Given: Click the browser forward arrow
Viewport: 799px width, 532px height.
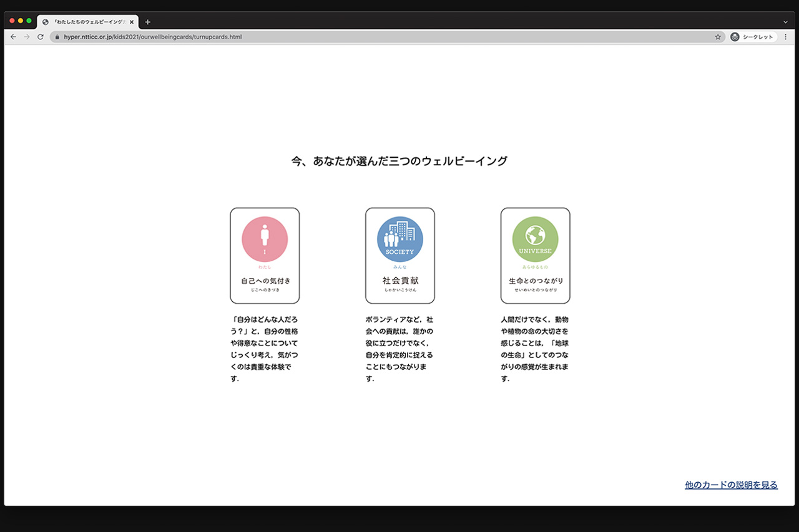Looking at the screenshot, I should click(27, 37).
